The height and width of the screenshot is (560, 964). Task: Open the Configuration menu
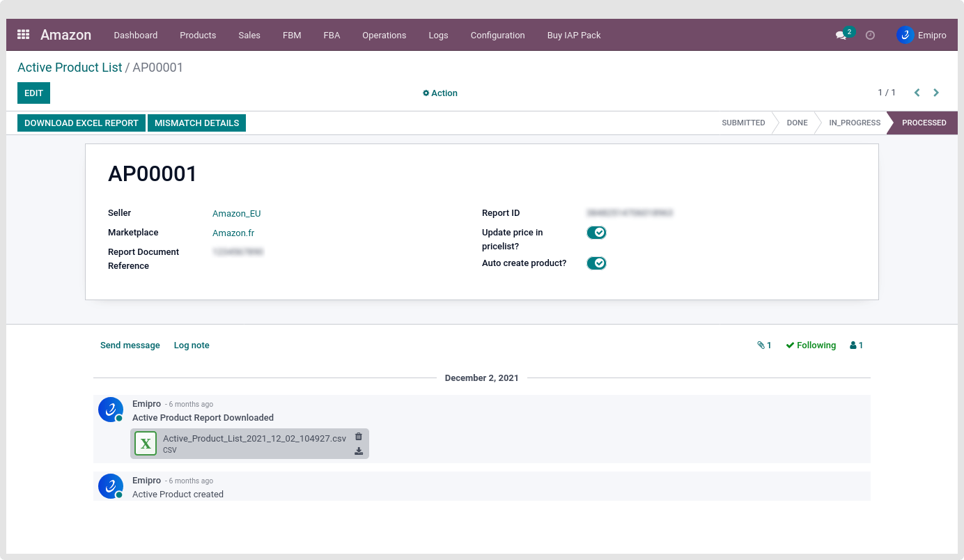(x=497, y=35)
